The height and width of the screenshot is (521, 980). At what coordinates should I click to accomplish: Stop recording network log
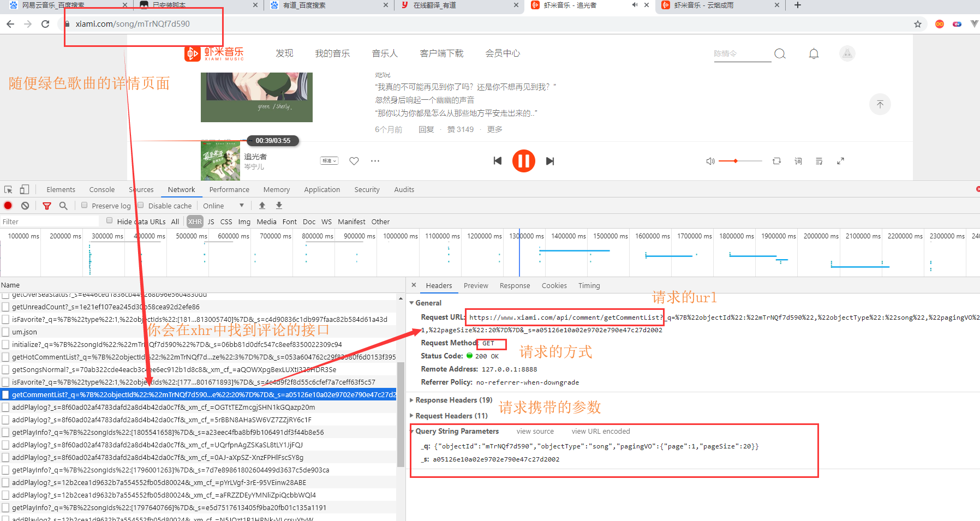[8, 206]
